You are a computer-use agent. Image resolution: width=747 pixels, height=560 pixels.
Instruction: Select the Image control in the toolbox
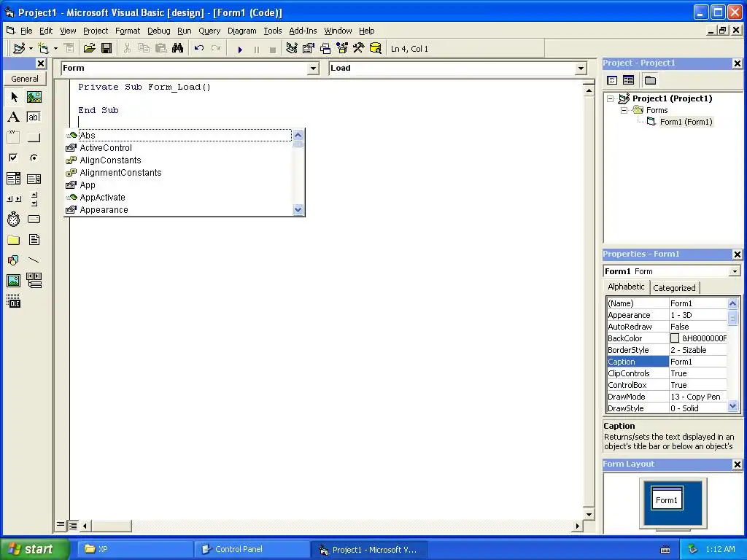pos(14,281)
